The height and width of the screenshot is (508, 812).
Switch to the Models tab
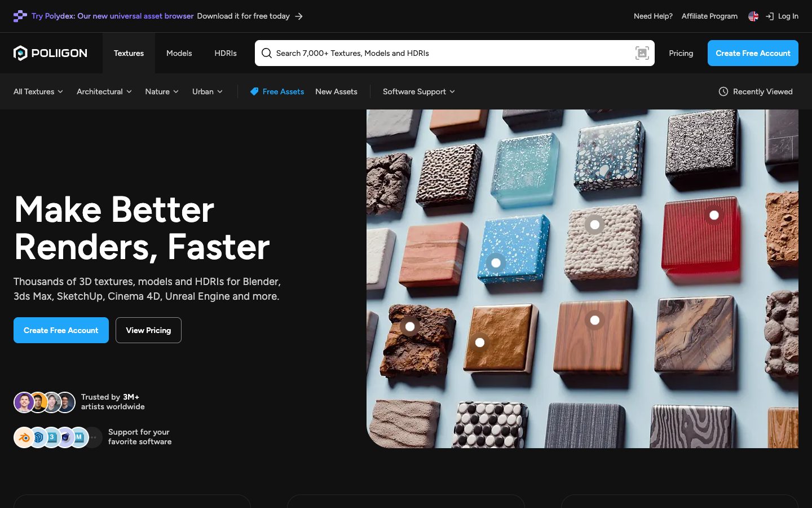coord(179,53)
